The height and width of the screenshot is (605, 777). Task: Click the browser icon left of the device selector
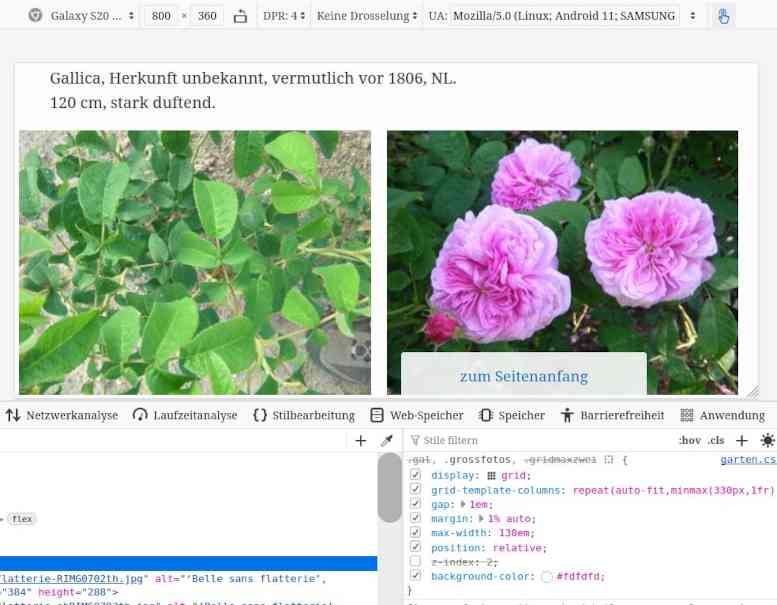pos(35,15)
